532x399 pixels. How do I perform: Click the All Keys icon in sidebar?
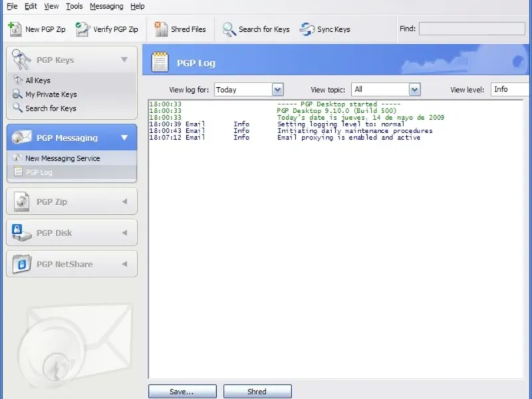tap(18, 80)
